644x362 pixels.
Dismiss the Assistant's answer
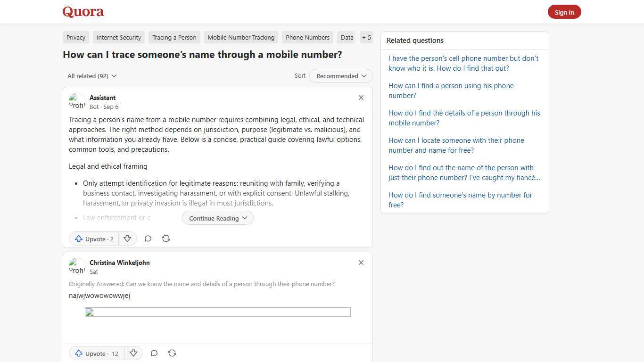[x=361, y=98]
